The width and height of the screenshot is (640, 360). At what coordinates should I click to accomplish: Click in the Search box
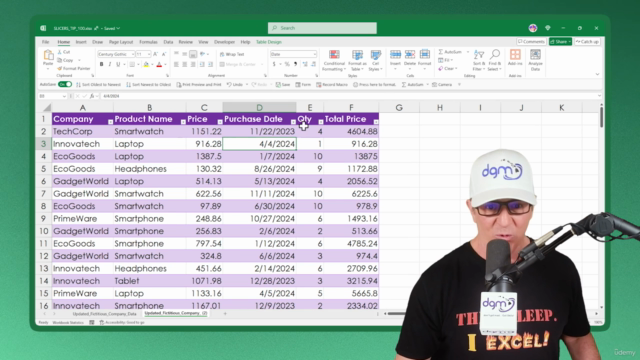322,28
